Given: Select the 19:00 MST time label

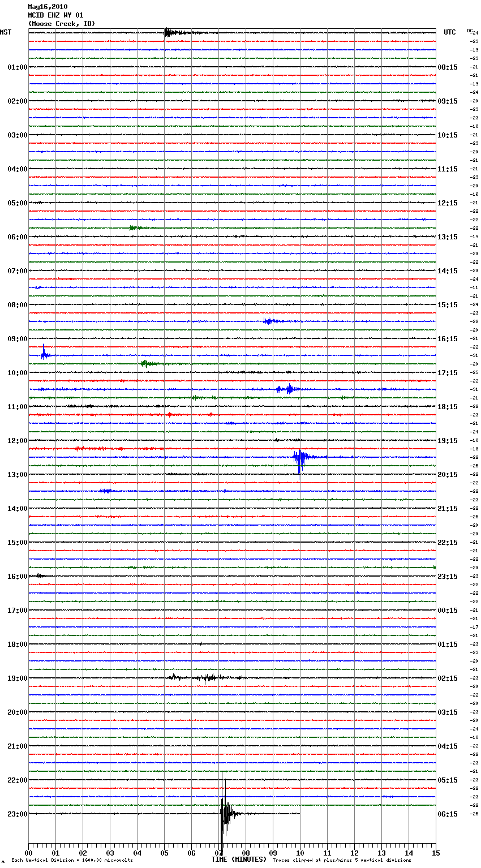Looking at the screenshot, I should [17, 678].
